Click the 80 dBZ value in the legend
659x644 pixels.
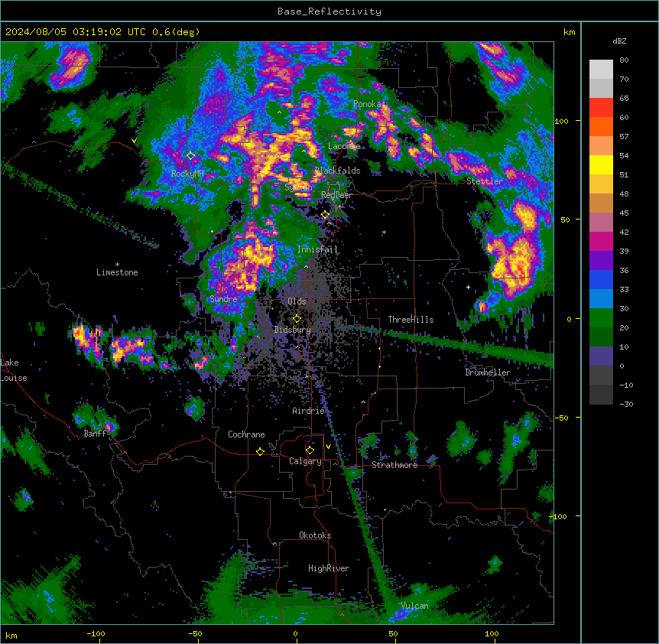click(x=624, y=60)
